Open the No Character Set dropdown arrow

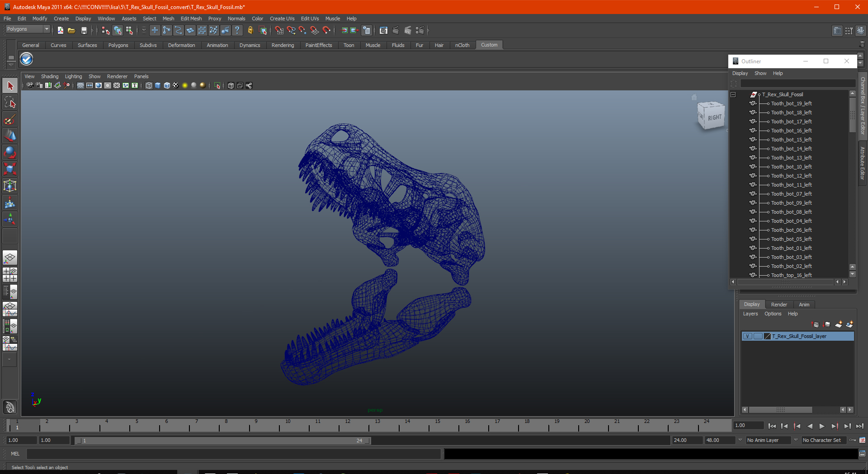point(796,440)
